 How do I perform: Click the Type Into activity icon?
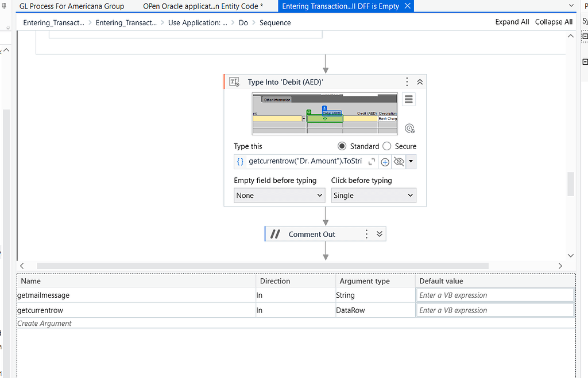point(234,81)
